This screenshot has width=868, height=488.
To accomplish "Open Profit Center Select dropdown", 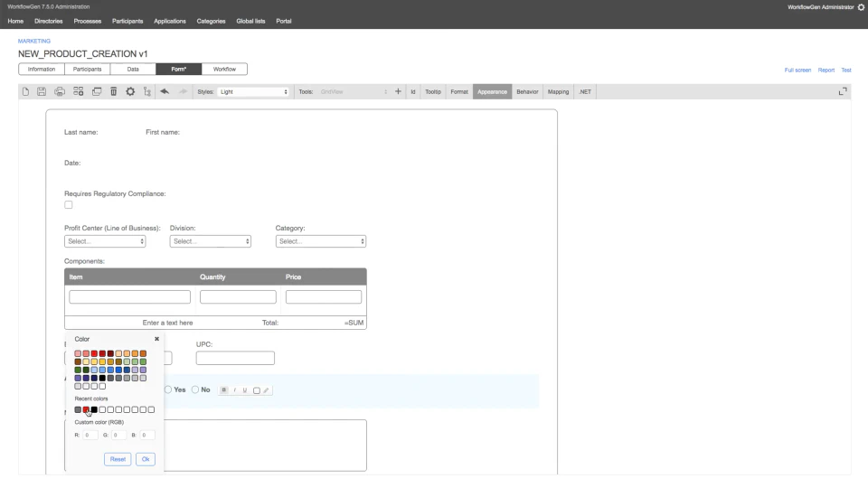I will 105,241.
